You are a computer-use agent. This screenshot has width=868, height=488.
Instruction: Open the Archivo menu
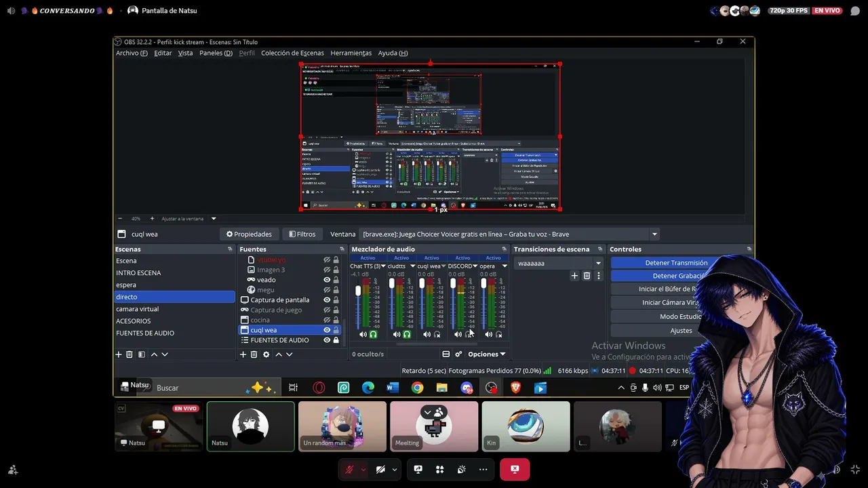tap(132, 53)
